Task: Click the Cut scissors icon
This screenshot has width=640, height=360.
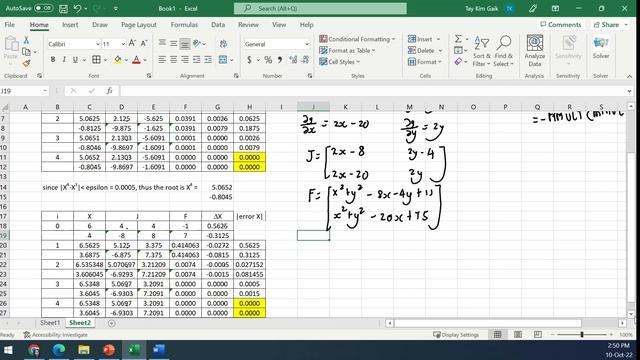Action: (x=26, y=40)
